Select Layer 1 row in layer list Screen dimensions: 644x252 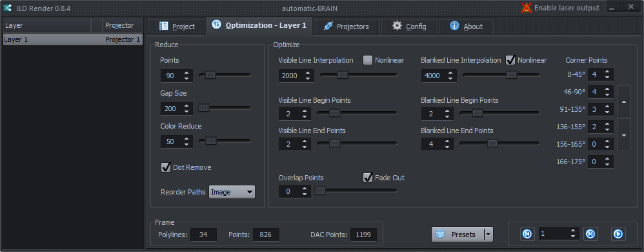73,39
